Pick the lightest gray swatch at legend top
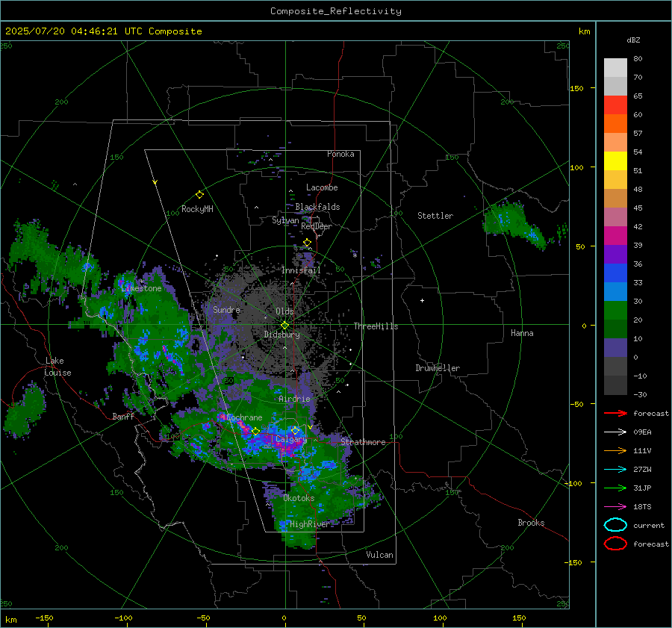The image size is (672, 628). [x=615, y=67]
